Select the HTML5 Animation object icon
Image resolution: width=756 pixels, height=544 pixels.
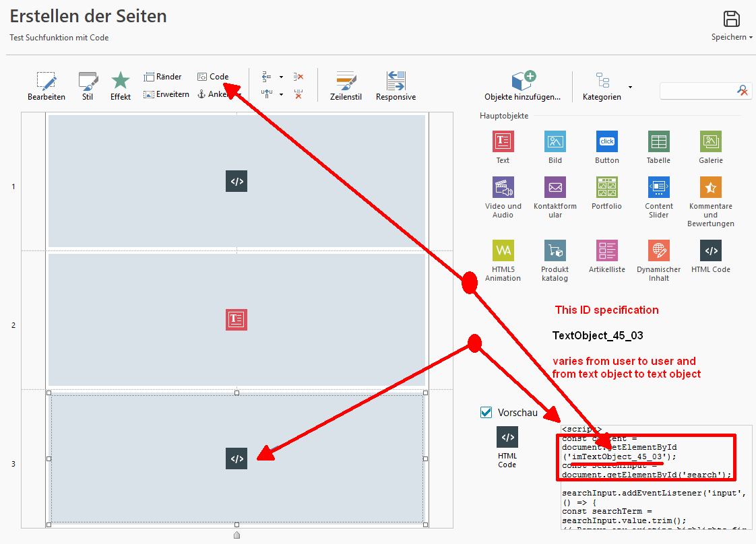(503, 250)
